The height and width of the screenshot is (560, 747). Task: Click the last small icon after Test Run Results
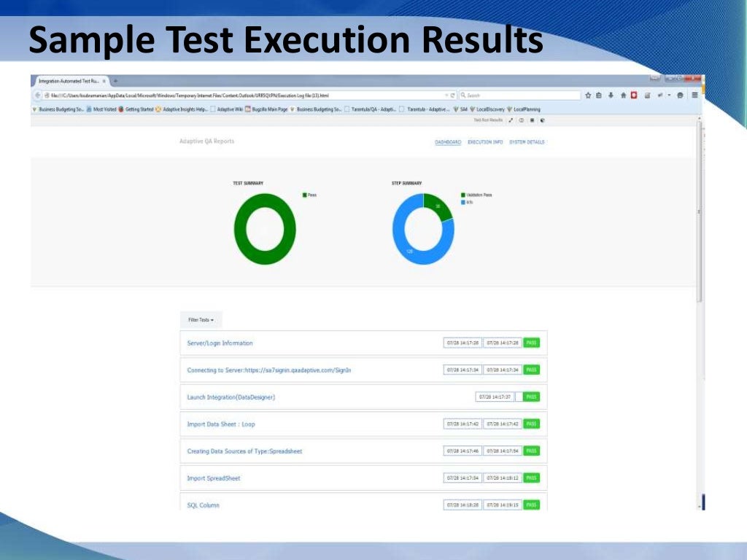click(542, 120)
